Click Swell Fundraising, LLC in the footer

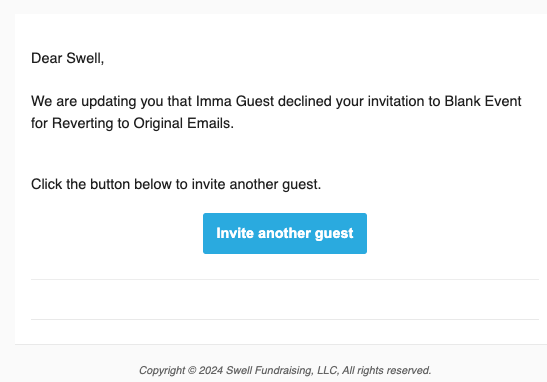point(282,370)
